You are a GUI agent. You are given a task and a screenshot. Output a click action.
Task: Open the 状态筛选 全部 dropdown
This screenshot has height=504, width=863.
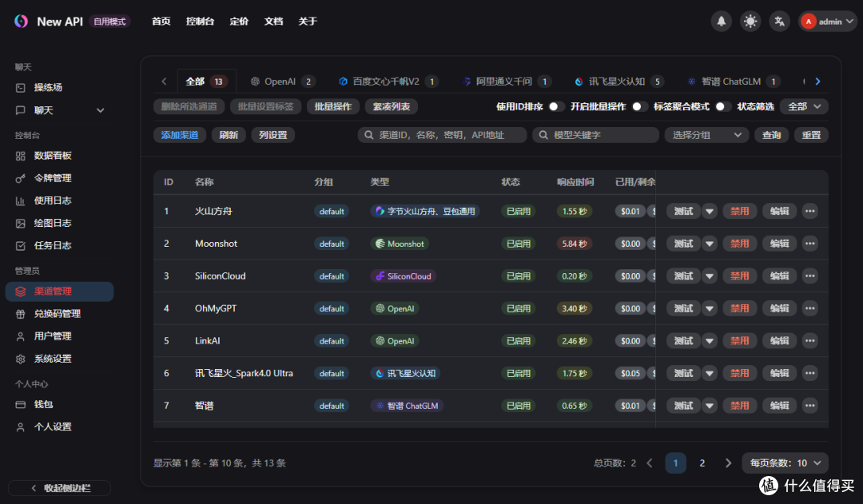pos(804,107)
